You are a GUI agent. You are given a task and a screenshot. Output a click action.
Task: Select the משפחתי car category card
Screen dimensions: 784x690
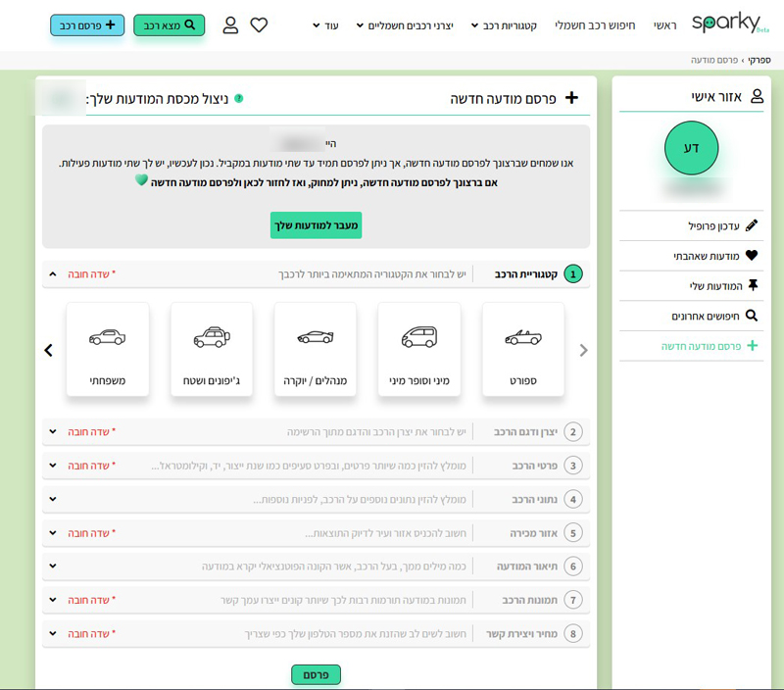108,349
